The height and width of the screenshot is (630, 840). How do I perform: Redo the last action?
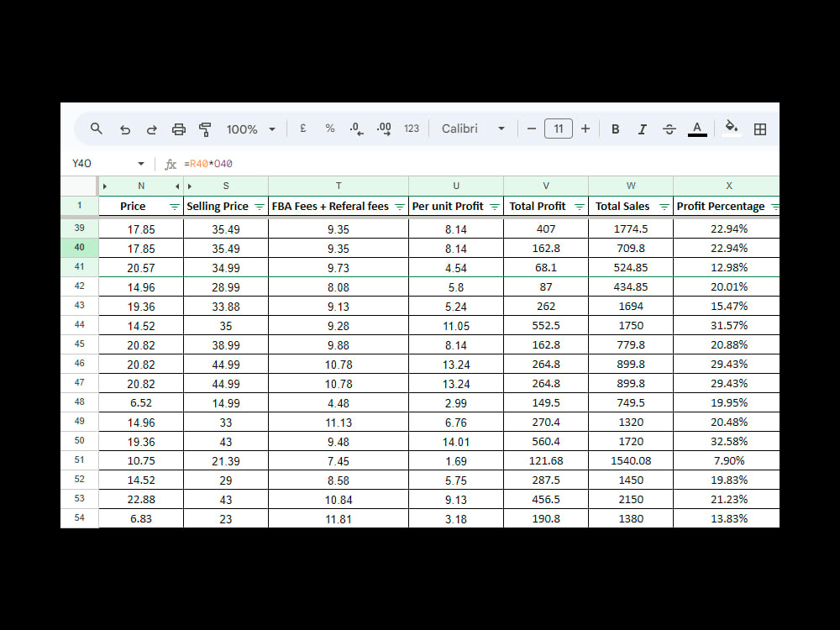(151, 129)
